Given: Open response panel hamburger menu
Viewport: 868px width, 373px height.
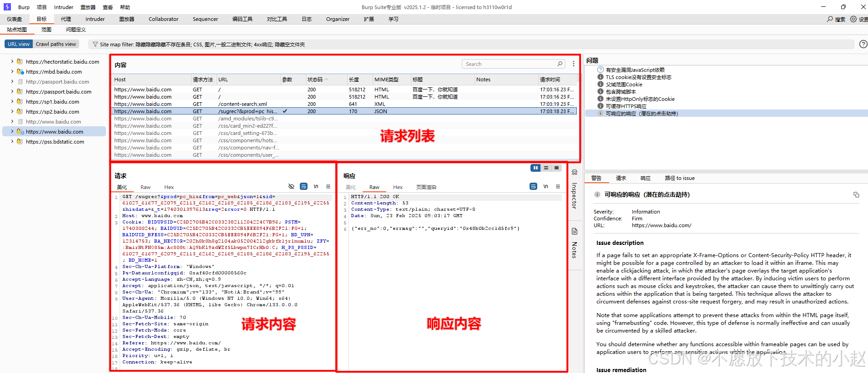Looking at the screenshot, I should point(558,186).
